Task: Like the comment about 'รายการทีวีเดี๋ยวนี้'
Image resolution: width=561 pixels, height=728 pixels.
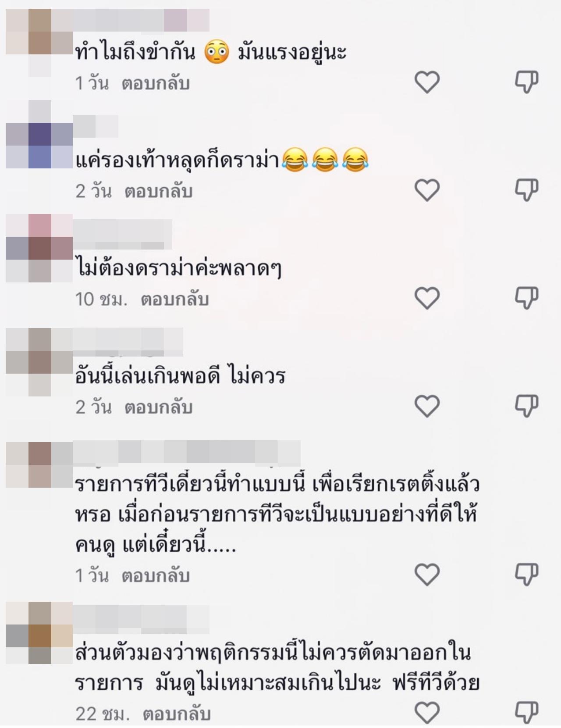Action: 427,575
